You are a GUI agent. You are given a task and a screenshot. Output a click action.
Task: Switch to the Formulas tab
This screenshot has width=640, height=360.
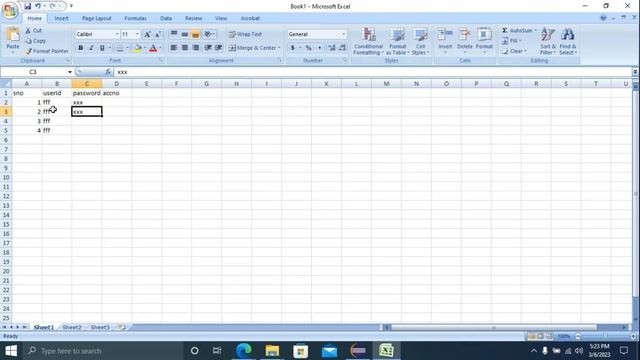click(x=135, y=18)
